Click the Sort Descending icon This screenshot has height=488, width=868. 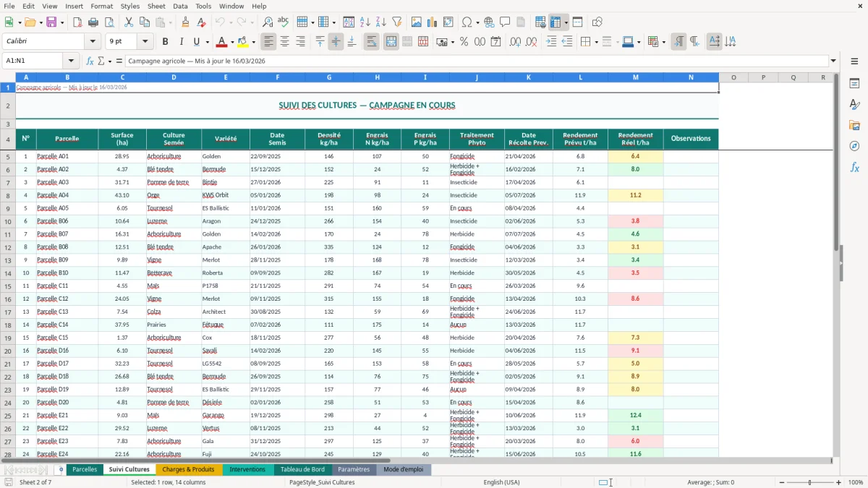point(380,22)
